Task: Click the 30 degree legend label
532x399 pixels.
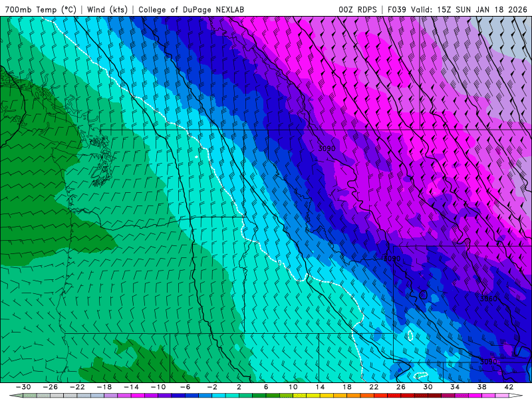Action: pyautogui.click(x=428, y=387)
